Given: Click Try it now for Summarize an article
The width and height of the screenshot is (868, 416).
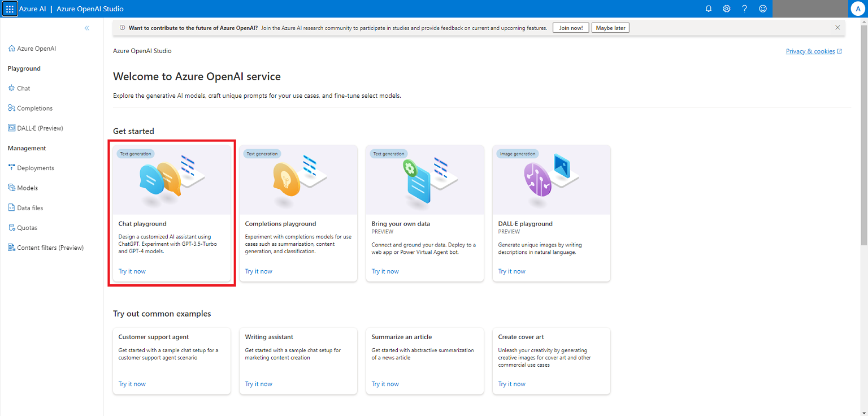Looking at the screenshot, I should coord(385,384).
